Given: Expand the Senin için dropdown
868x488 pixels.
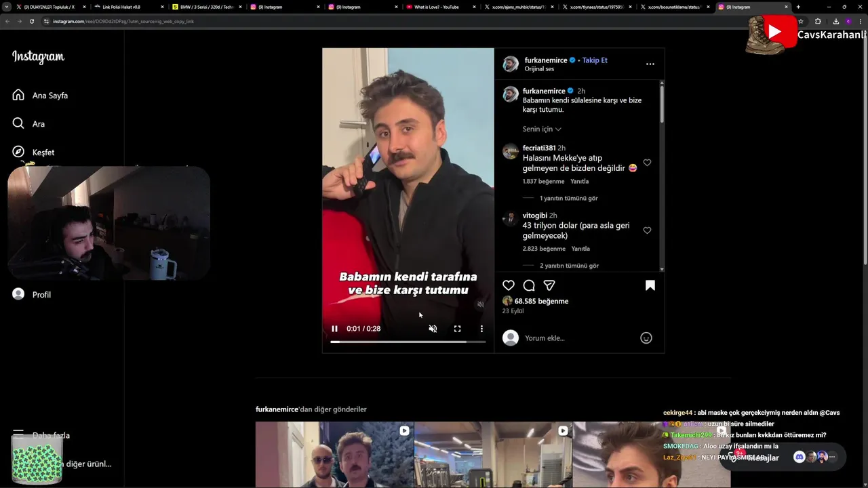Looking at the screenshot, I should (x=542, y=129).
